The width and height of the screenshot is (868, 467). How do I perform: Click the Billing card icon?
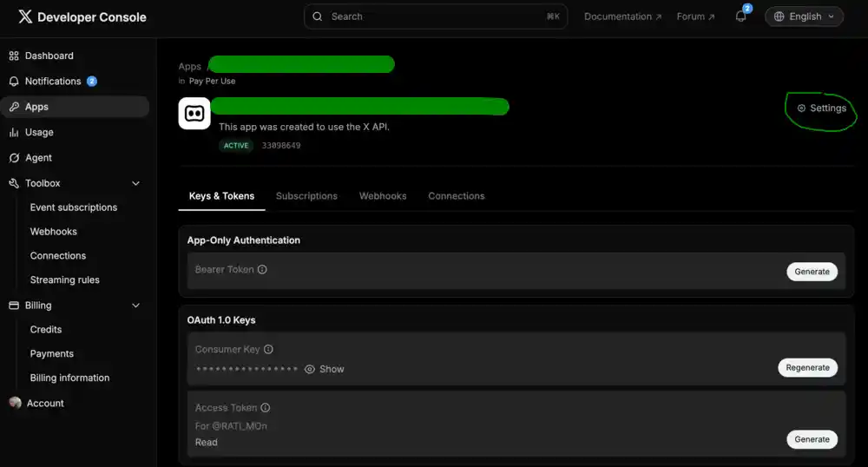click(14, 306)
